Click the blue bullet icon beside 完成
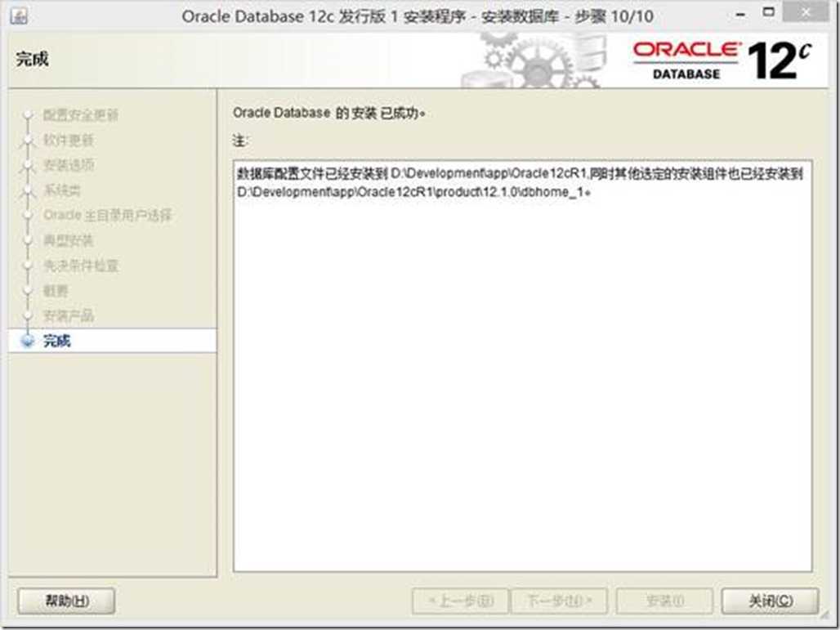The width and height of the screenshot is (840, 630). pyautogui.click(x=27, y=341)
